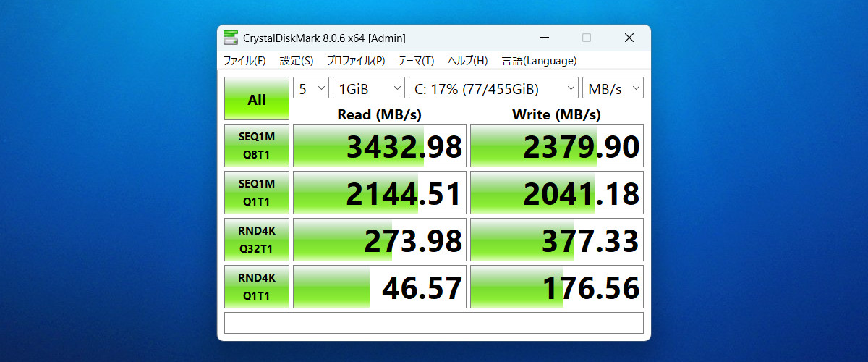
Task: Start the SEQ1M Q1T1 test
Action: [x=257, y=193]
